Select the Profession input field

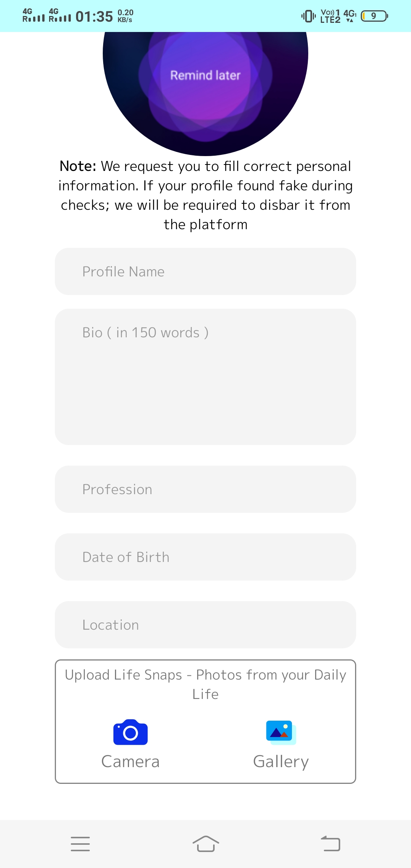(x=205, y=489)
